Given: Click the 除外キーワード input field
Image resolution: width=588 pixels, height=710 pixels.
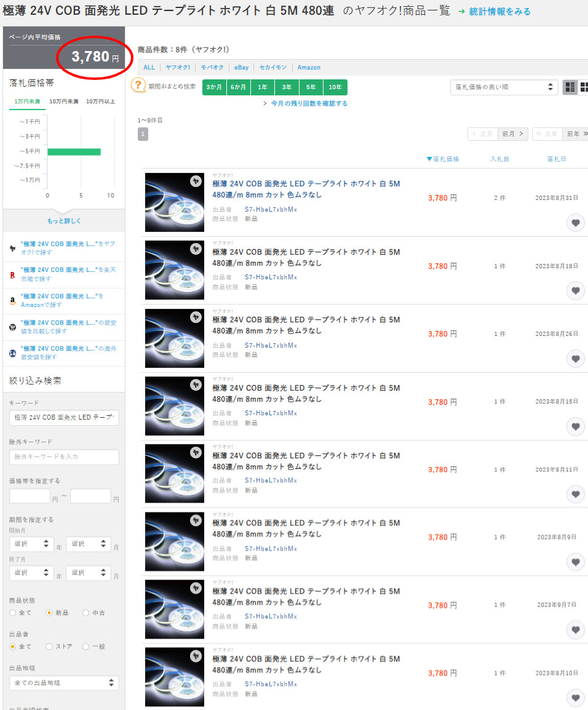Looking at the screenshot, I should 64,457.
